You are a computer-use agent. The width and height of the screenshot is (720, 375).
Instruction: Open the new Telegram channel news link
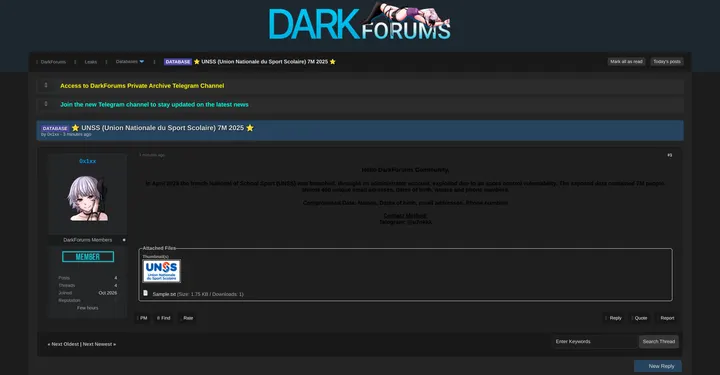(x=154, y=105)
